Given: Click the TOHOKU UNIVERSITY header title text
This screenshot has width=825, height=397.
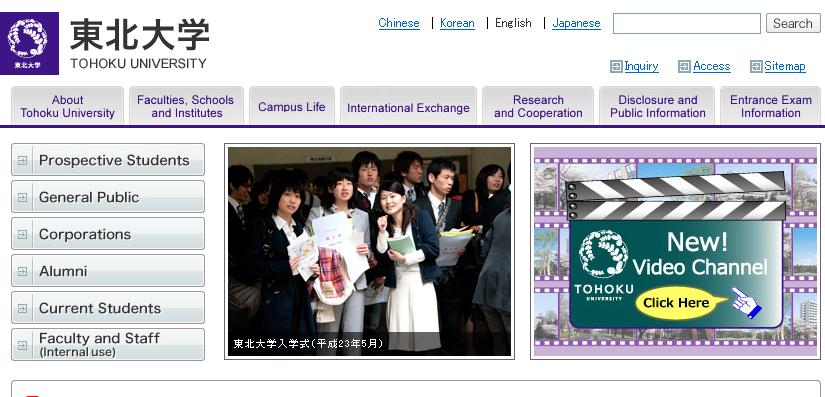Looking at the screenshot, I should click(138, 64).
